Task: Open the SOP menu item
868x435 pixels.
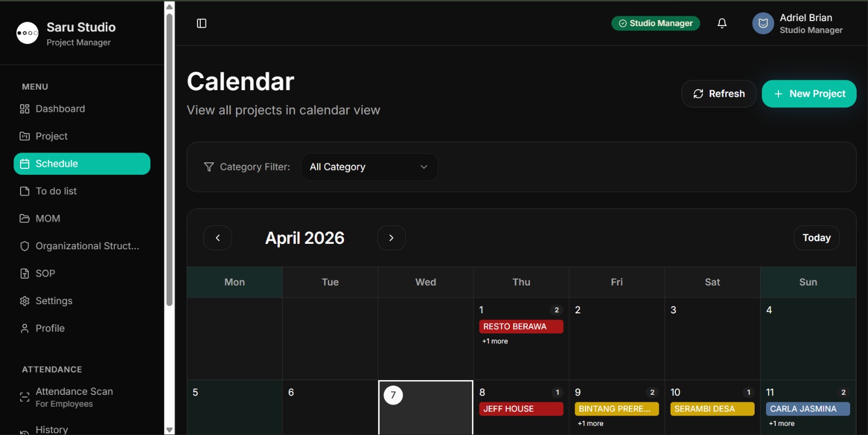Action: pos(82,273)
